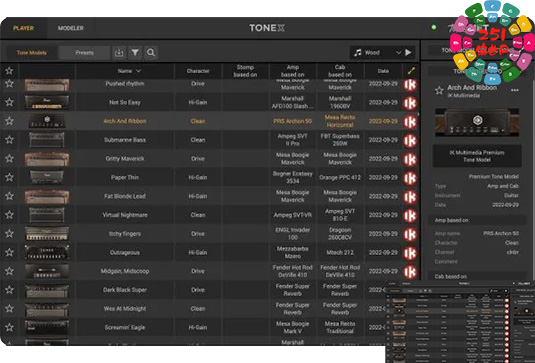Viewport: 535px width, 363px height.
Task: Sort by the Character column header
Action: coord(198,71)
